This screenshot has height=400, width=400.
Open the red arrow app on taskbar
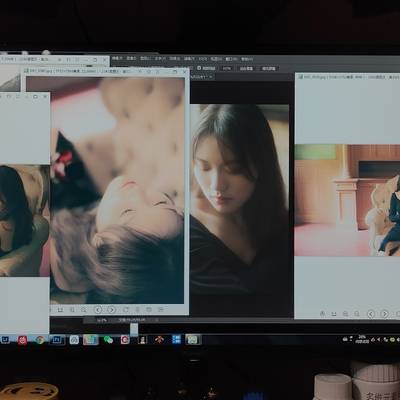(159, 340)
